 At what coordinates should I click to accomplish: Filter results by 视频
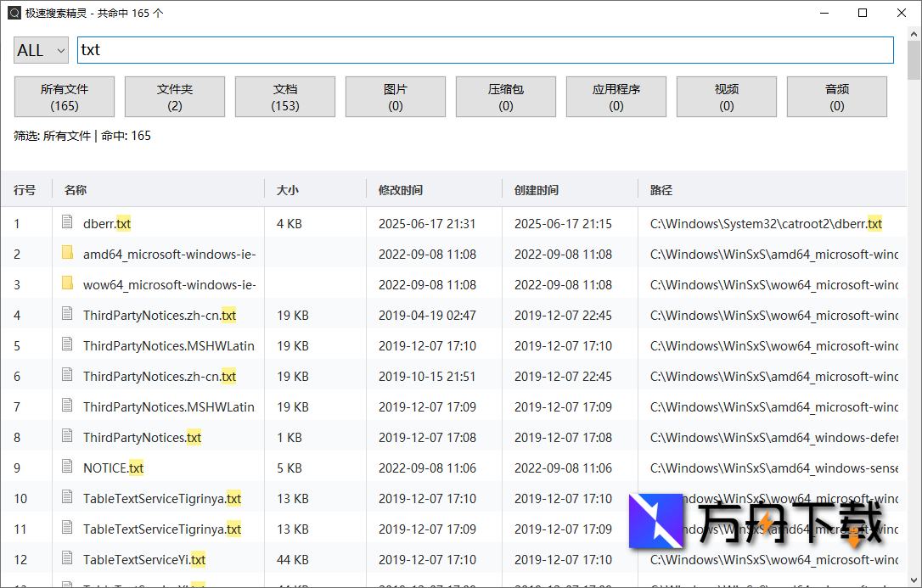pyautogui.click(x=727, y=97)
